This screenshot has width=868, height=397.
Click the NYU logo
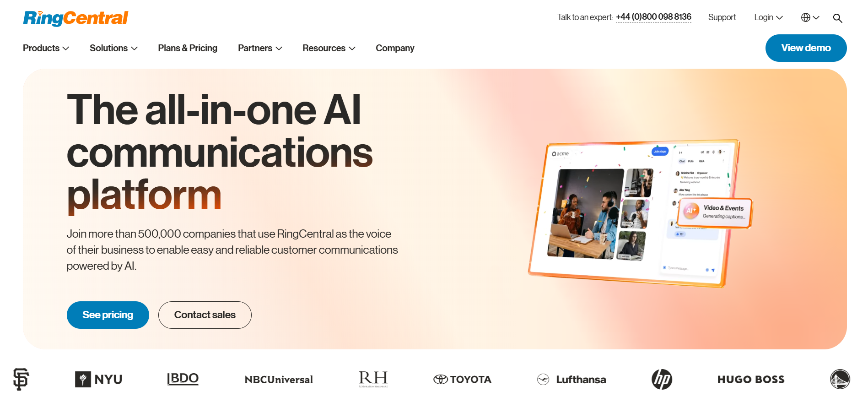click(x=99, y=379)
